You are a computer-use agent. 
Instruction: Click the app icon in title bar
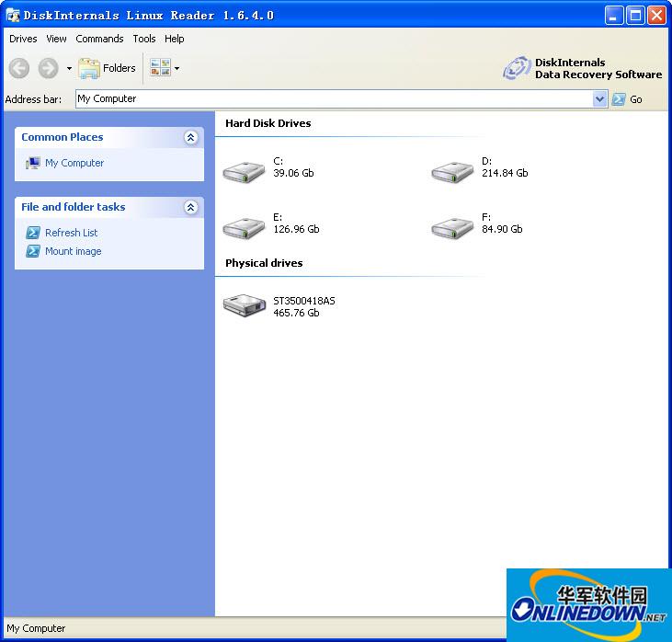click(13, 16)
